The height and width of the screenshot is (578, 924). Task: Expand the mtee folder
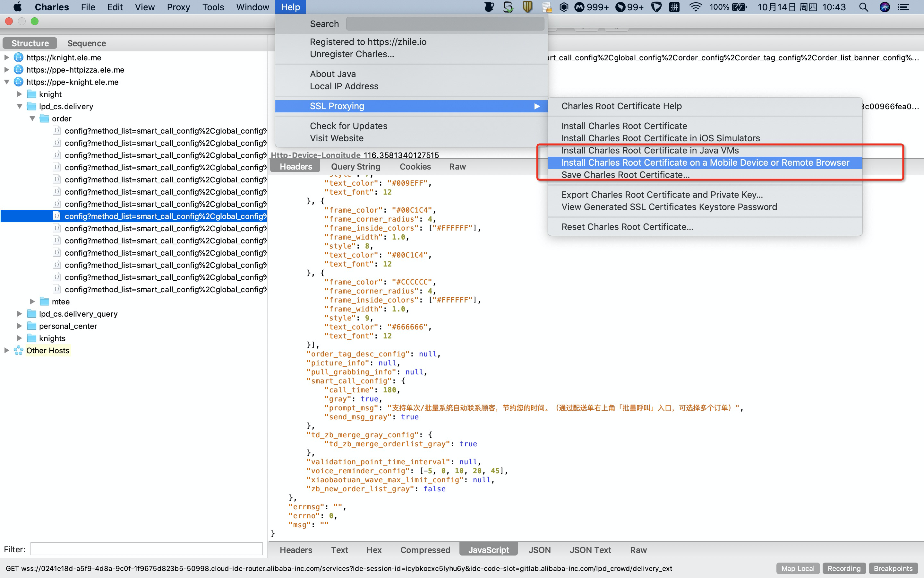[32, 302]
